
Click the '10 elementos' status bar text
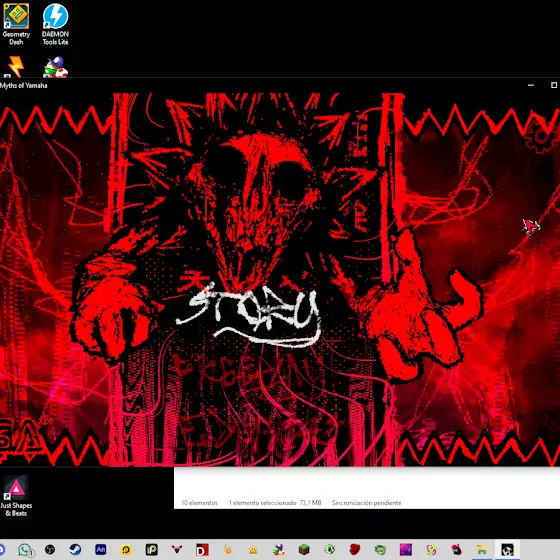coord(199,502)
